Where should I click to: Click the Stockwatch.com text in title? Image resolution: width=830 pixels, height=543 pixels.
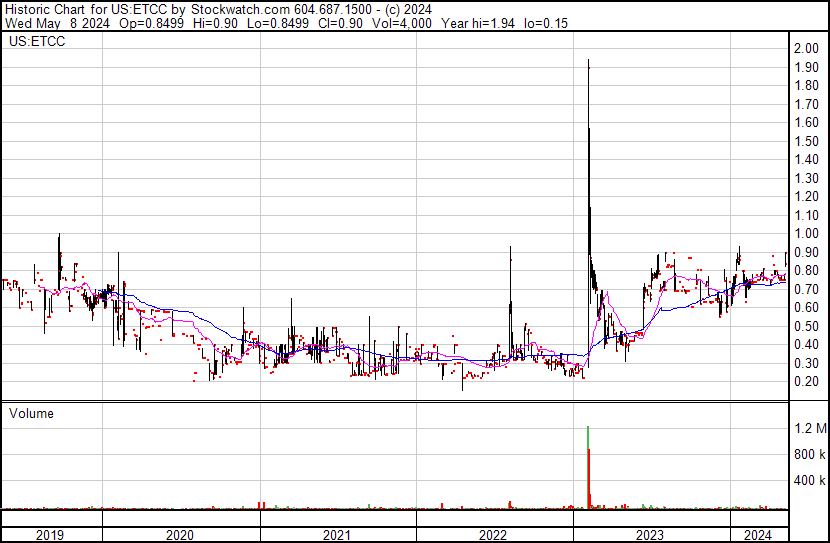point(240,10)
